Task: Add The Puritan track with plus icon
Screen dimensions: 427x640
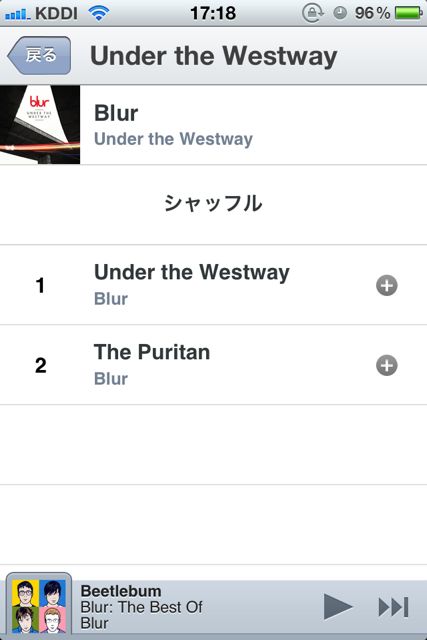Action: pos(387,365)
